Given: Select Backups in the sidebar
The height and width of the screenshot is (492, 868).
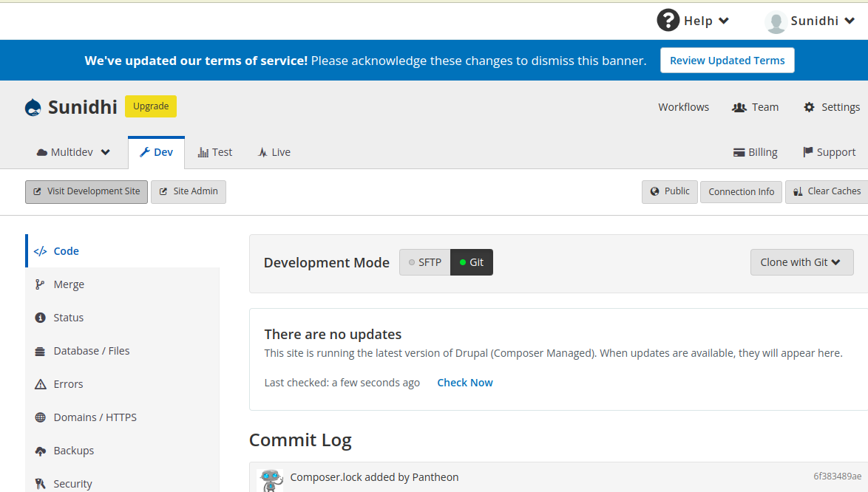Looking at the screenshot, I should click(x=122, y=451).
